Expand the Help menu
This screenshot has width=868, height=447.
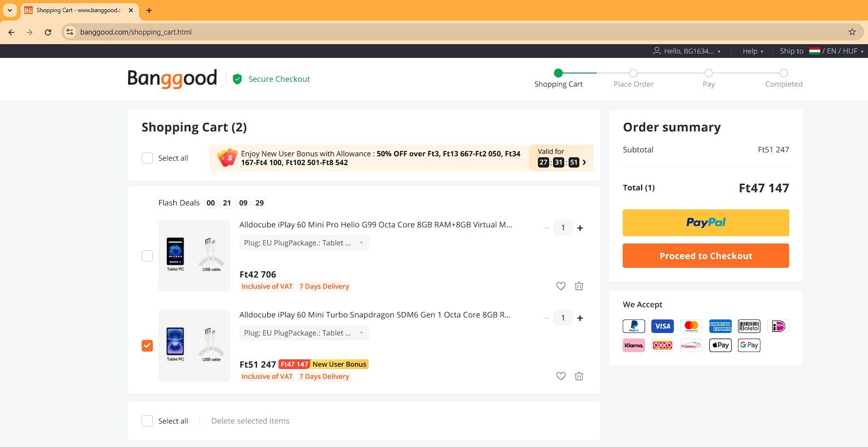click(753, 51)
